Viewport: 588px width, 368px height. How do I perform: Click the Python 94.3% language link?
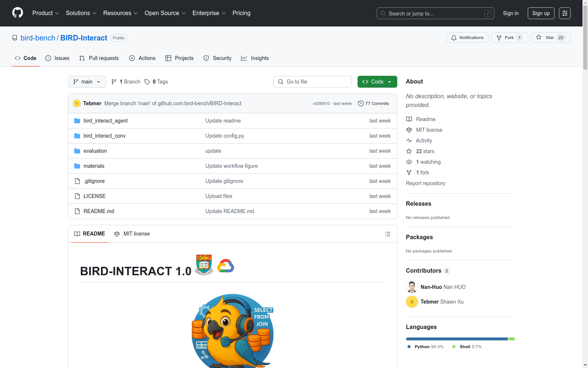pos(425,347)
